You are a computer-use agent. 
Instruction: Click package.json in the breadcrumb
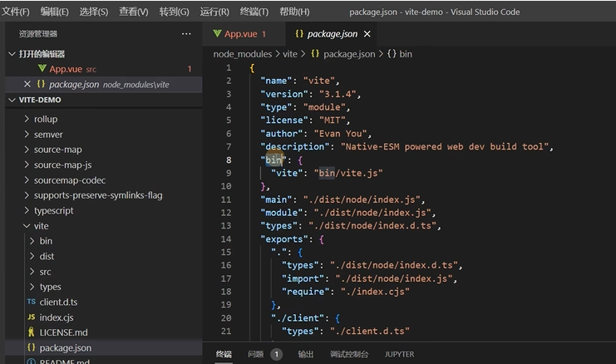(x=349, y=54)
